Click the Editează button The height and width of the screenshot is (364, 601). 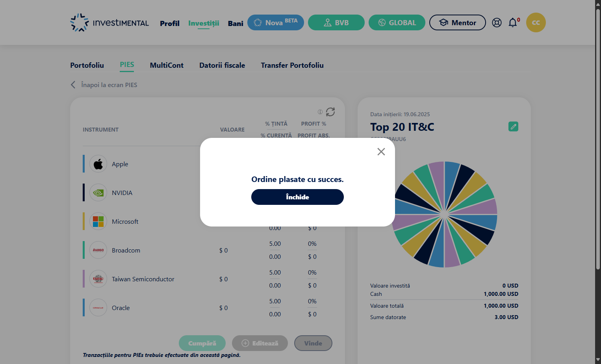tap(260, 343)
